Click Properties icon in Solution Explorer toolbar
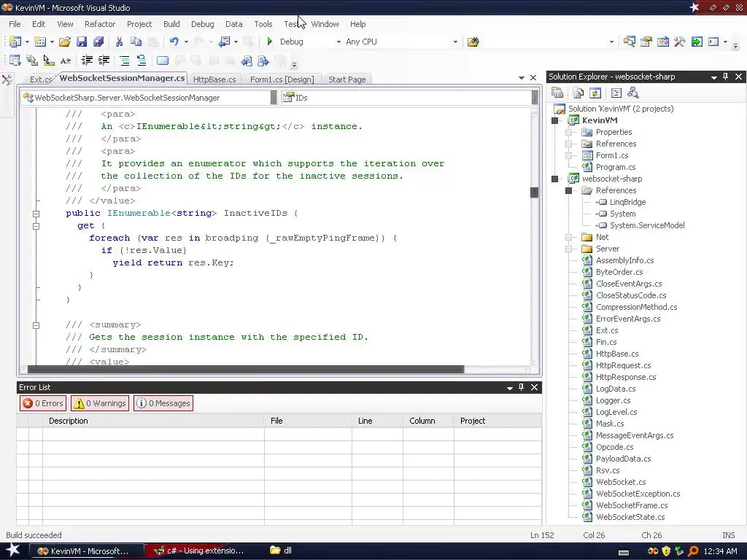Image resolution: width=747 pixels, height=560 pixels. click(557, 93)
